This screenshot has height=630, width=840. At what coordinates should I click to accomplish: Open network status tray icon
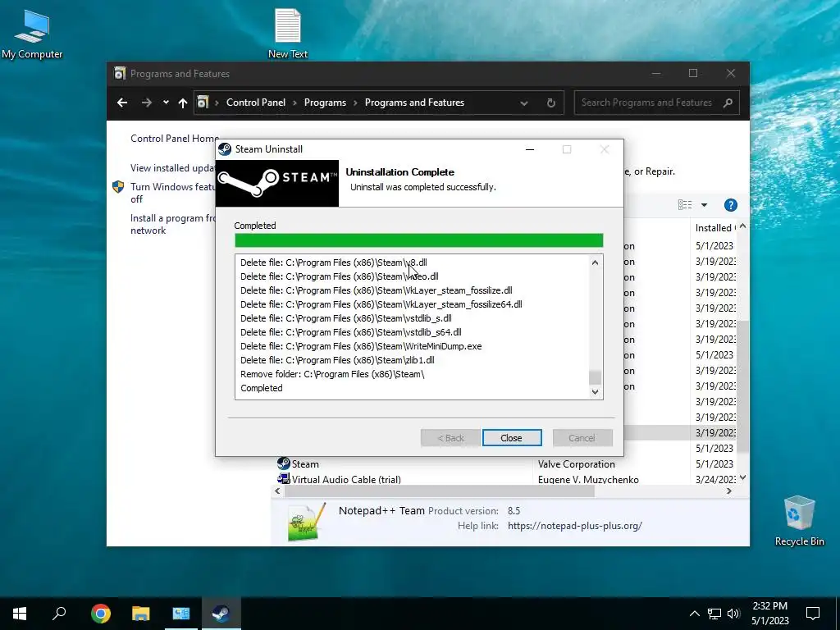pyautogui.click(x=714, y=614)
